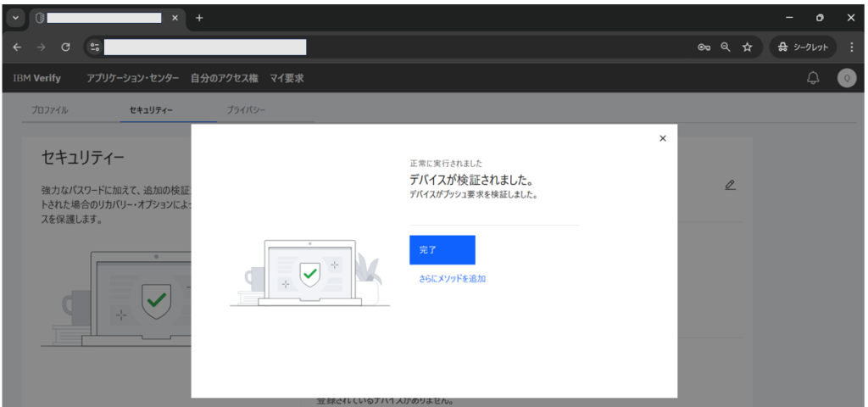This screenshot has width=868, height=407.
Task: Bookmark page with star icon
Action: [x=748, y=47]
